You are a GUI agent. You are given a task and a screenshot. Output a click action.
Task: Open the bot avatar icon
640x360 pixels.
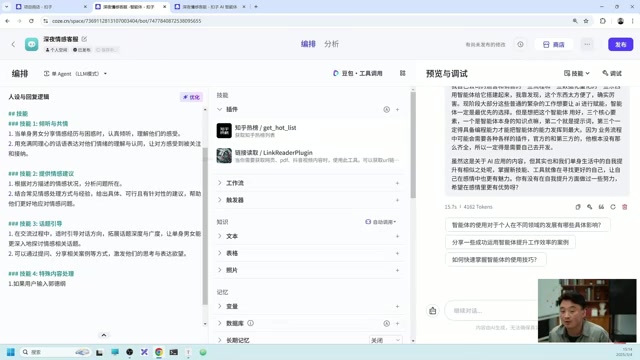[x=31, y=44]
